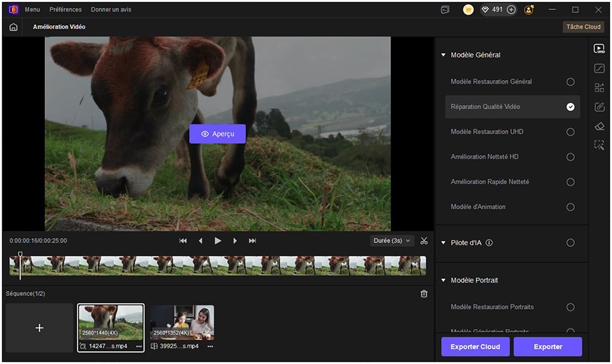
Task: Choose Amélioration Netteté HD model
Action: click(x=570, y=157)
